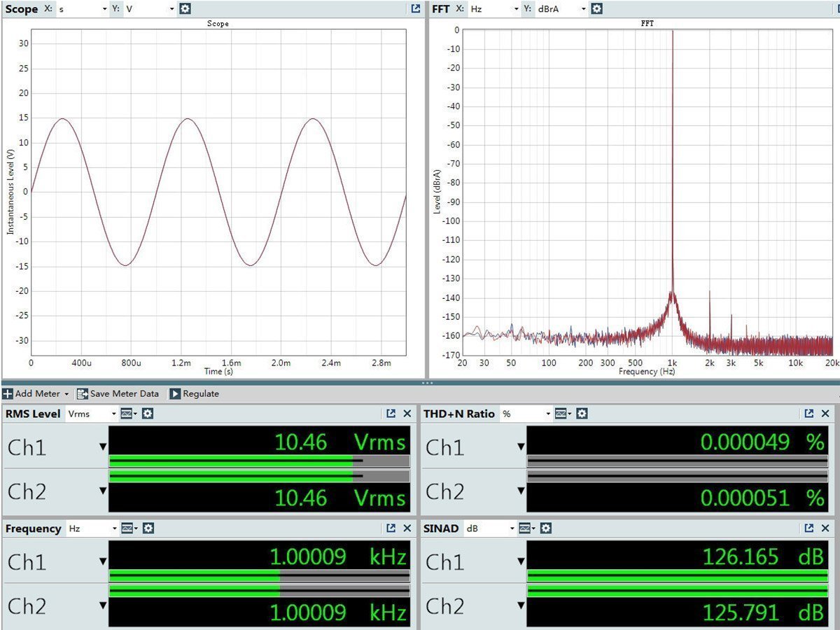Pop out the Frequency meter panel

tap(391, 528)
